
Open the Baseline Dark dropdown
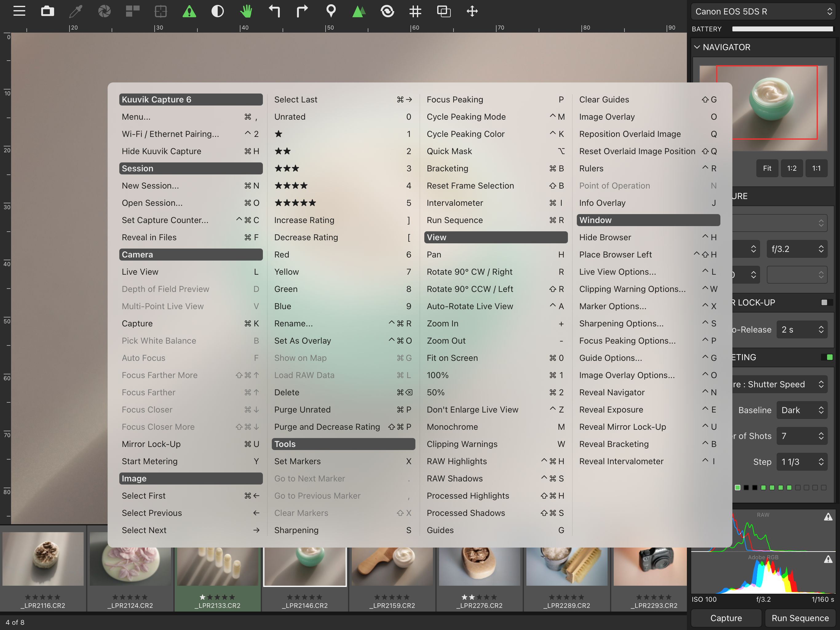click(x=802, y=410)
